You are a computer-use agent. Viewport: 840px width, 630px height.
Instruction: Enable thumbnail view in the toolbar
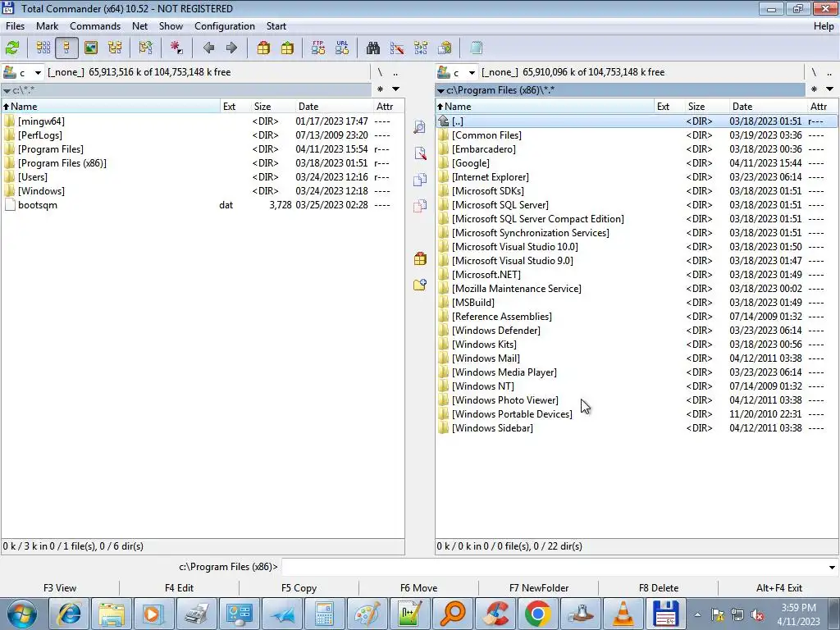(x=91, y=48)
